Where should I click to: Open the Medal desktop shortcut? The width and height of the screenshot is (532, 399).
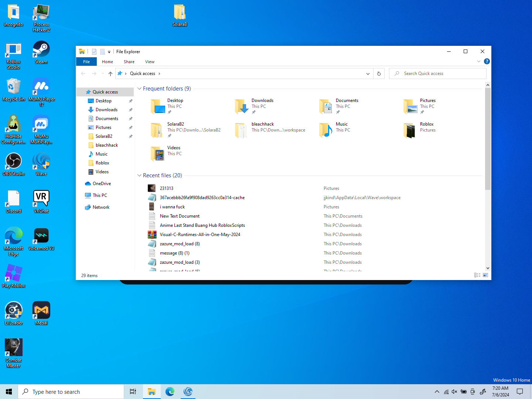41,314
